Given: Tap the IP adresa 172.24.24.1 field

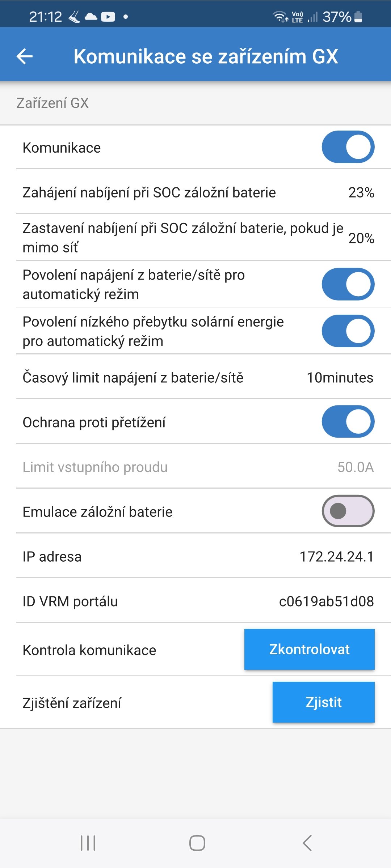Looking at the screenshot, I should pyautogui.click(x=336, y=557).
